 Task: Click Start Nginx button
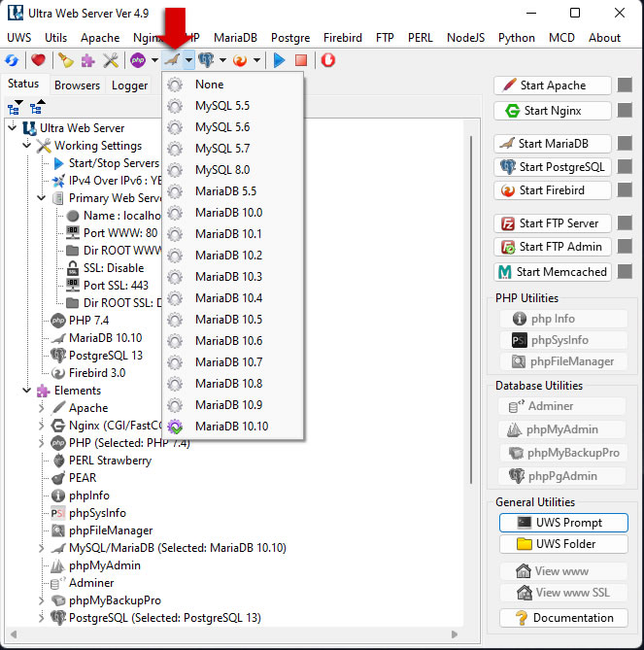(553, 111)
